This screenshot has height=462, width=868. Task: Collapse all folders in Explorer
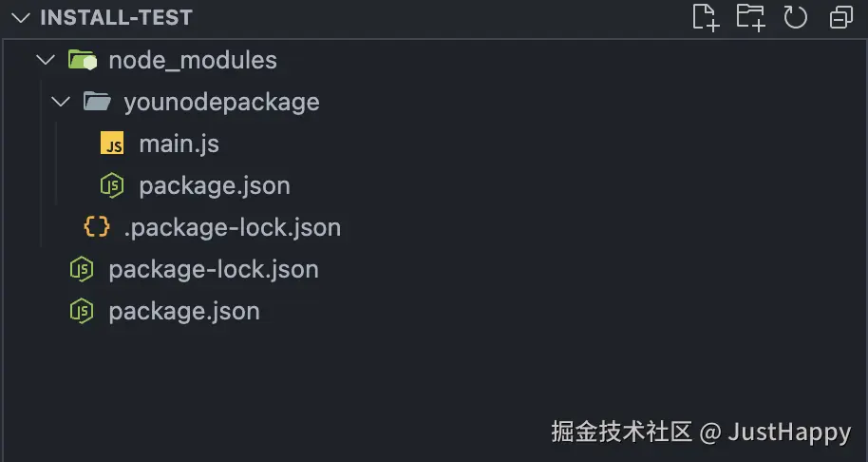tap(840, 17)
